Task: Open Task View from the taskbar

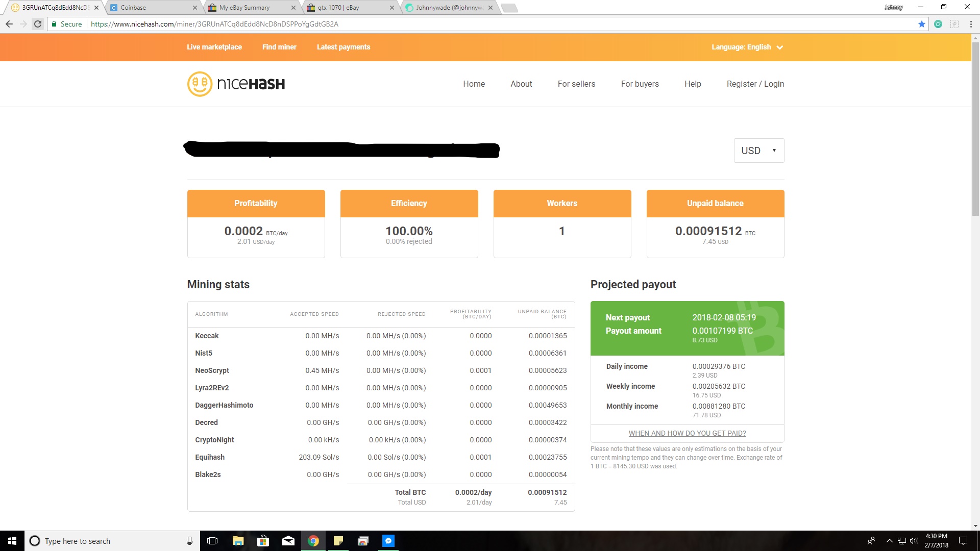Action: 212,541
